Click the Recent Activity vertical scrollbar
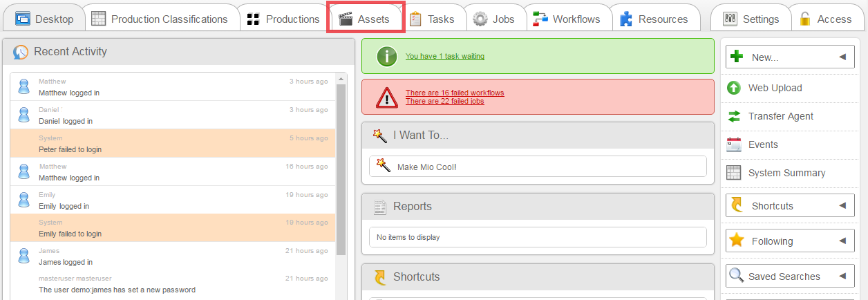The image size is (868, 300). point(341,166)
